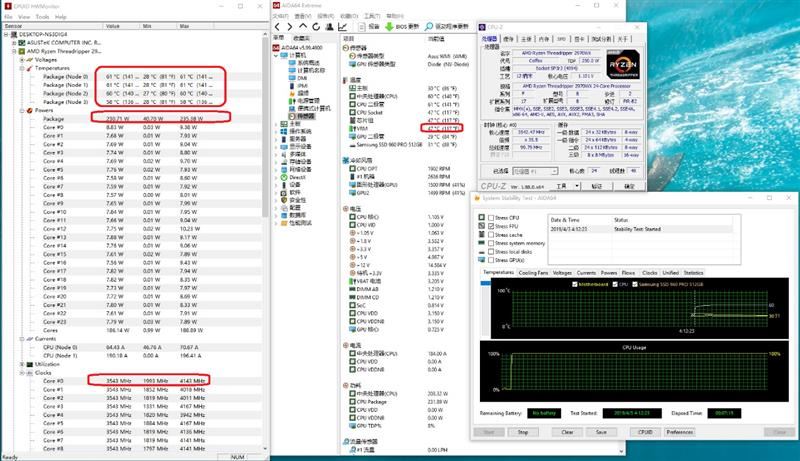The height and width of the screenshot is (461, 800).
Task: Switch to the Cooling Fans tab
Action: coord(533,273)
